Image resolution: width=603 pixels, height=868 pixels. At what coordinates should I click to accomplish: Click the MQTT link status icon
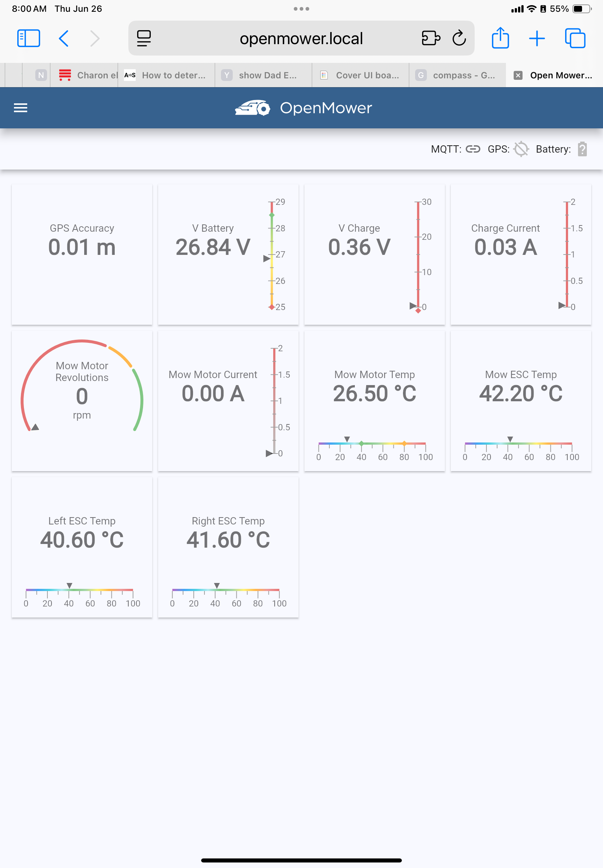tap(472, 149)
